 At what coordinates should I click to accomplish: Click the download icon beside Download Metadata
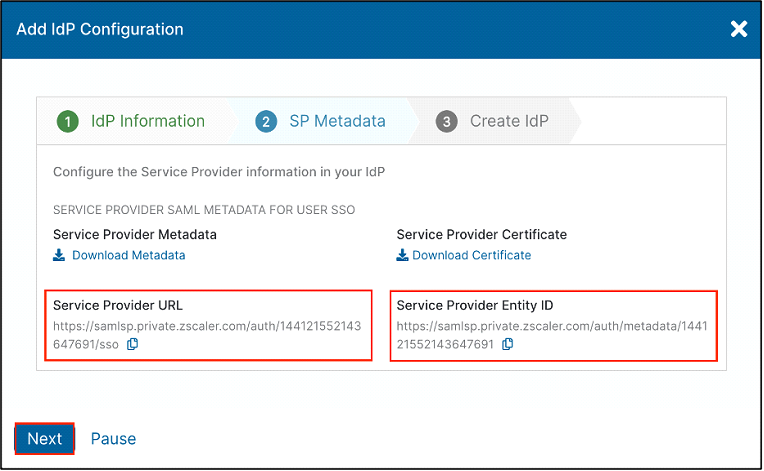point(59,255)
